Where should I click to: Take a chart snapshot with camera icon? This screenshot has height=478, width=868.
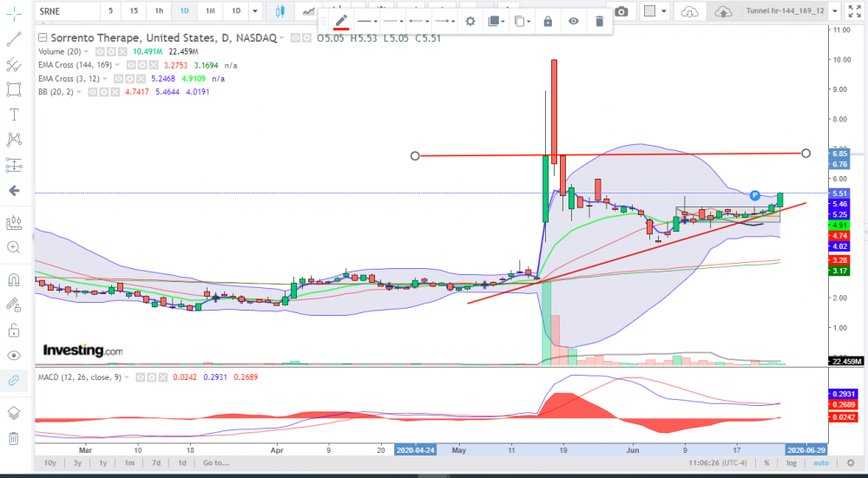tap(621, 11)
